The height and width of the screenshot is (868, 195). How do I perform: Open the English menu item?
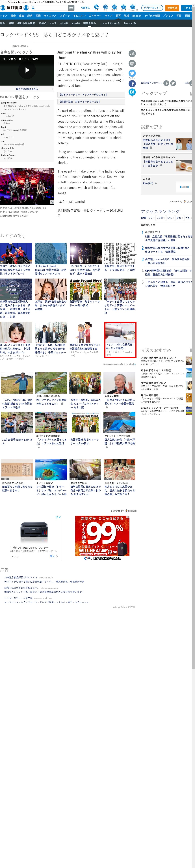pyautogui.click(x=137, y=16)
